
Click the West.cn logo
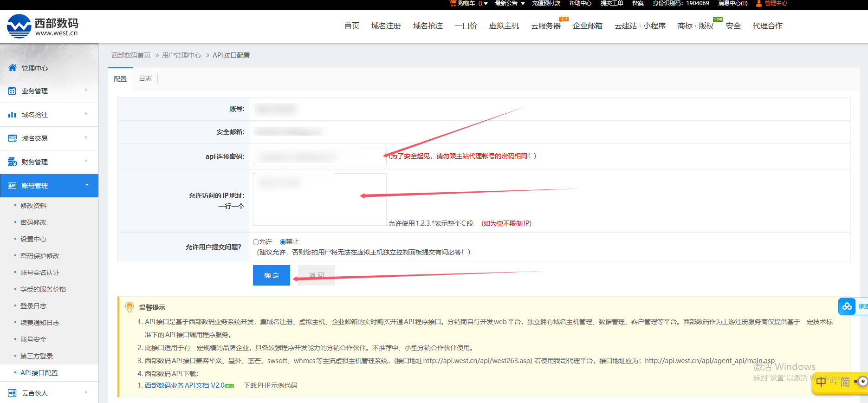[x=43, y=26]
